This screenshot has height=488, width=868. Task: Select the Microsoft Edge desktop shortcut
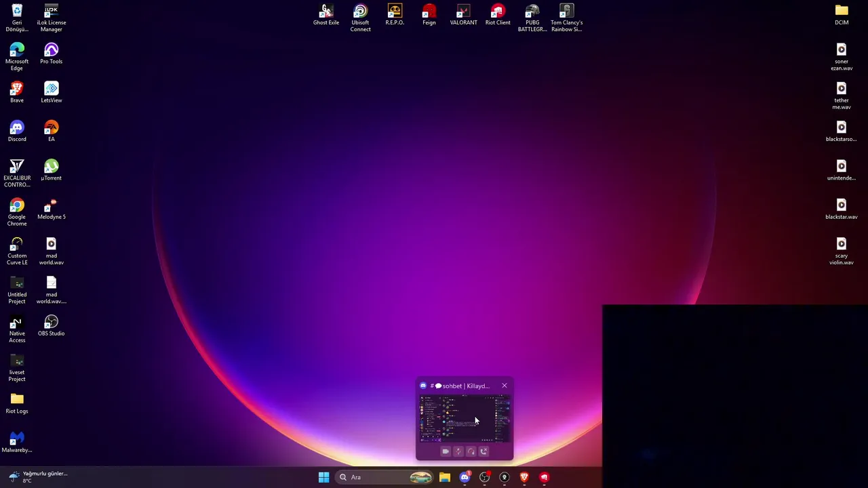pos(17,57)
